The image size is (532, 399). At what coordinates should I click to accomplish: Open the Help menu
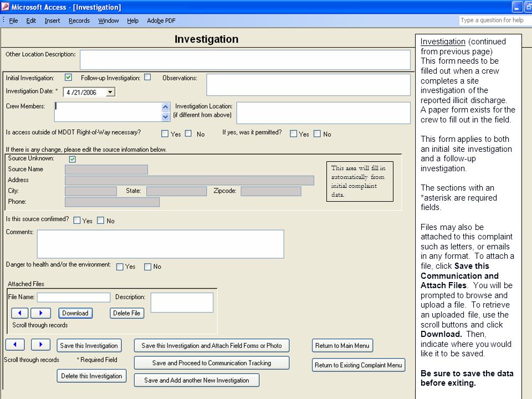132,21
